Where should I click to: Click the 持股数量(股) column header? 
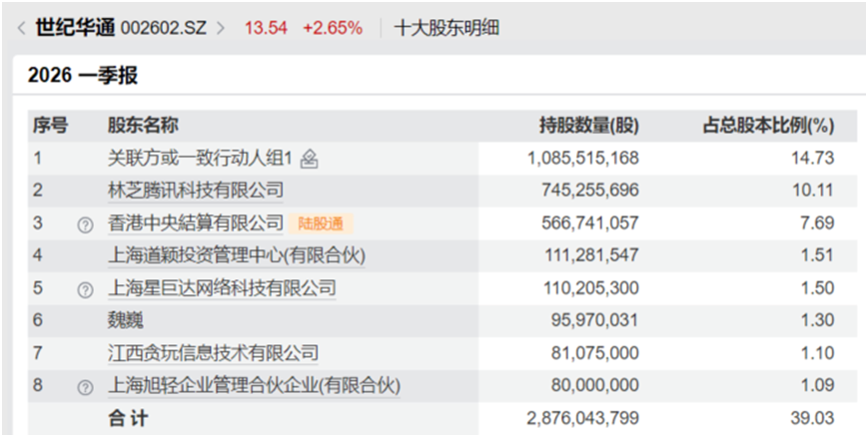[x=589, y=127]
